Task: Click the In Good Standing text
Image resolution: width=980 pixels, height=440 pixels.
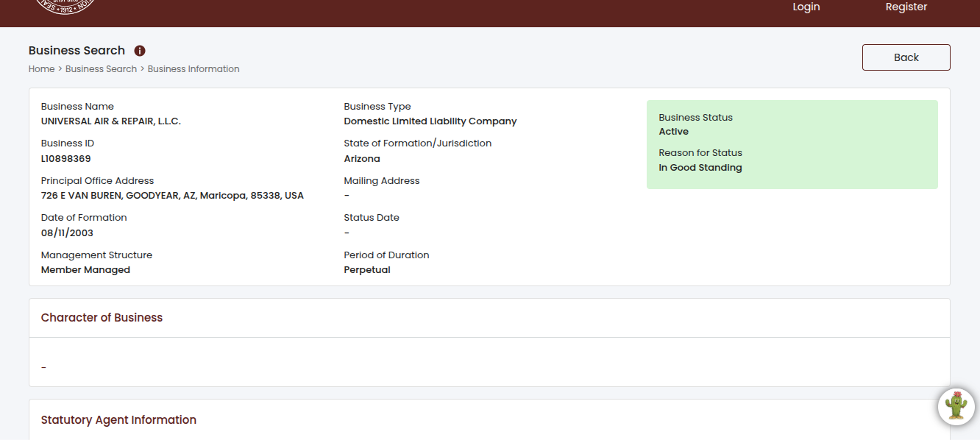Action: (700, 168)
